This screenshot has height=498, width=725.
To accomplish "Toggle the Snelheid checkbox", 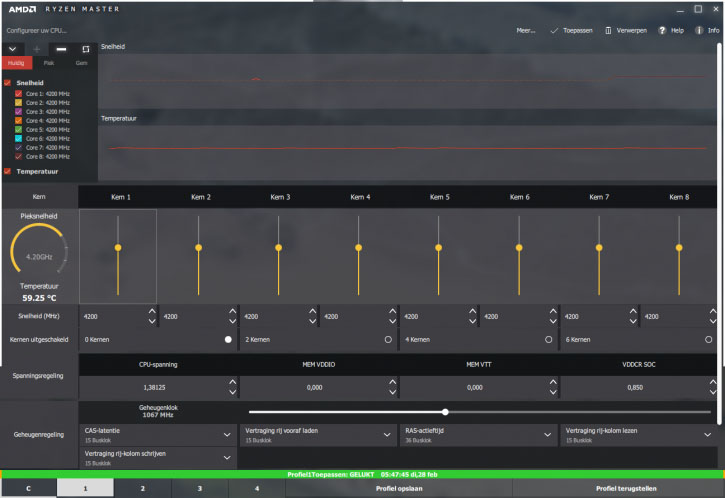I will 9,83.
